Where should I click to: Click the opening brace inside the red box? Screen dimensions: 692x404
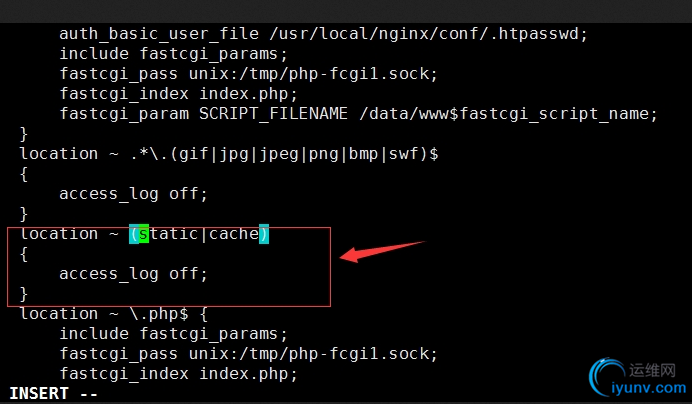coord(25,254)
